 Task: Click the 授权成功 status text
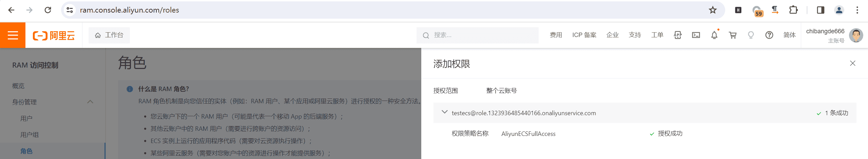pos(670,134)
